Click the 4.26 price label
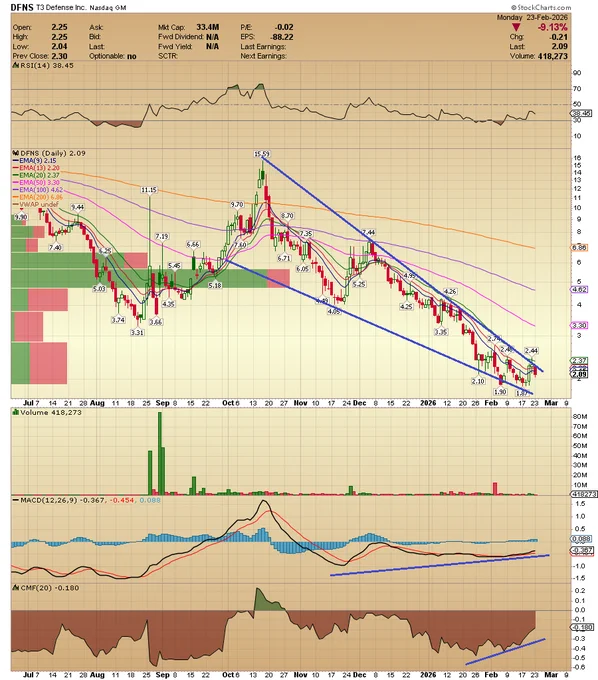The height and width of the screenshot is (680, 598). pyautogui.click(x=451, y=291)
